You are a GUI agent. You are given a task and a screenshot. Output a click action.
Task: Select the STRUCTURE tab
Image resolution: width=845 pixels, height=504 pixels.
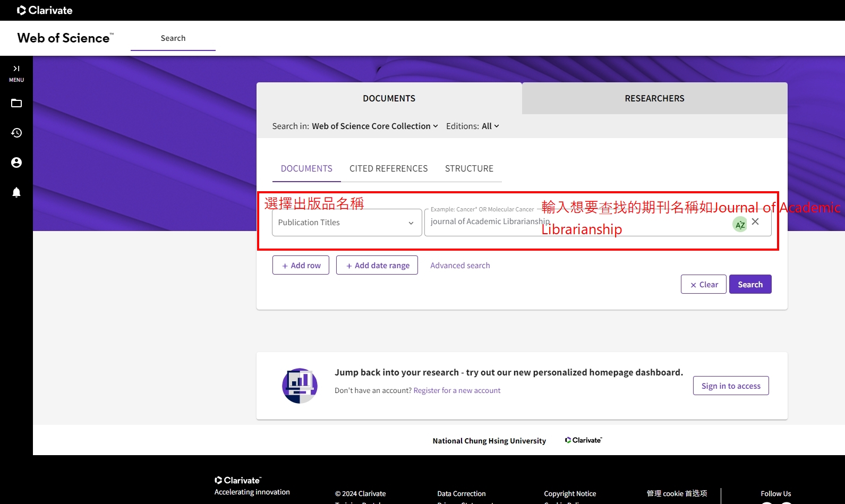[469, 169]
